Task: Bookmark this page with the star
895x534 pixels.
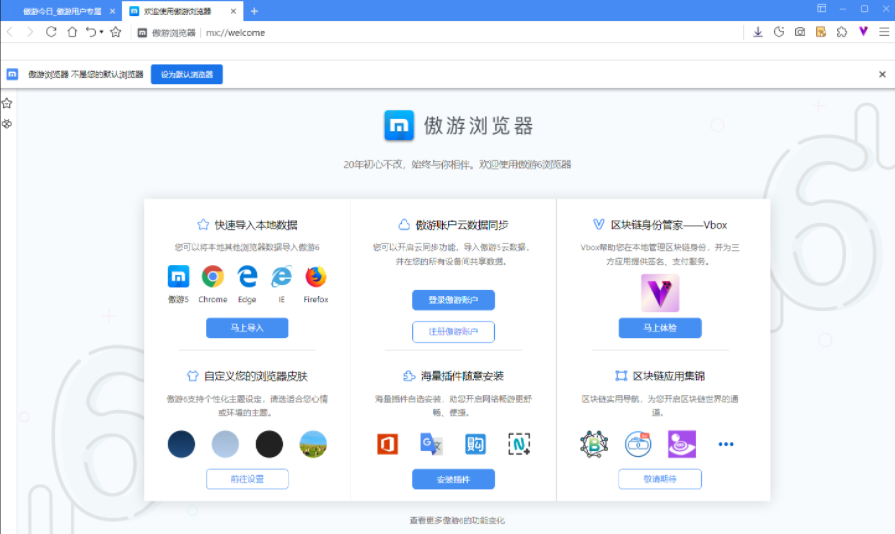Action: point(116,32)
